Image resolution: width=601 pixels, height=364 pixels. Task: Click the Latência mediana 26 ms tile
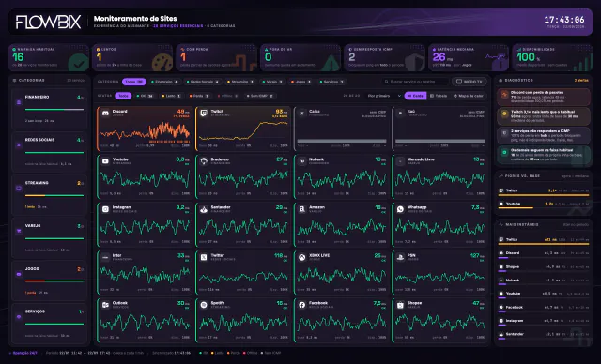(469, 58)
